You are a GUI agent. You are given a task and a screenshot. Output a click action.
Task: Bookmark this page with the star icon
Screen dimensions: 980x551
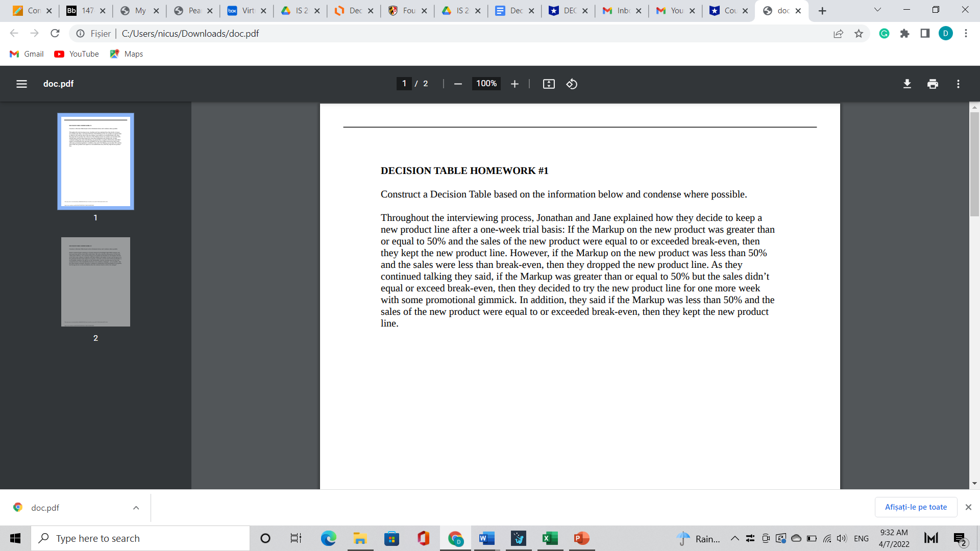click(x=859, y=34)
